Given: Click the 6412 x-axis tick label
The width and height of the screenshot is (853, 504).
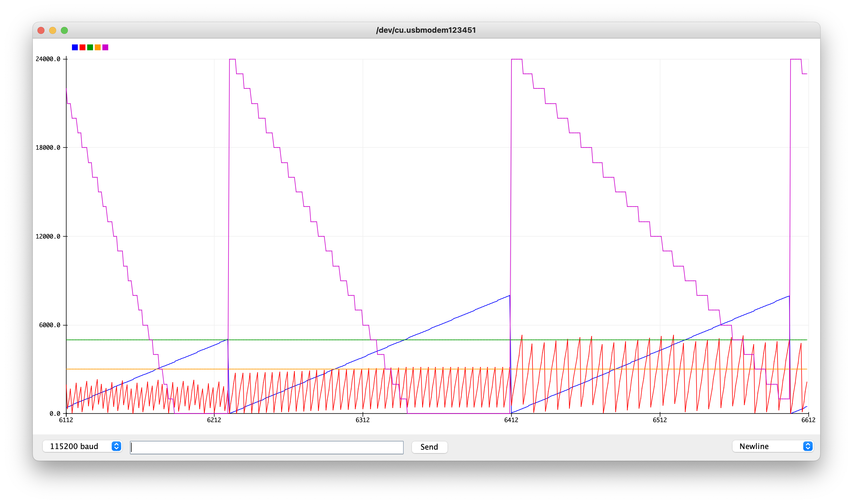Looking at the screenshot, I should 511,420.
